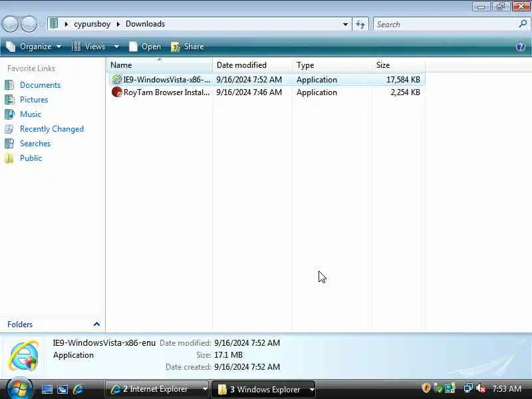Click the Public folder sidebar icon
Viewport: 532px width, 399px height.
click(x=9, y=158)
